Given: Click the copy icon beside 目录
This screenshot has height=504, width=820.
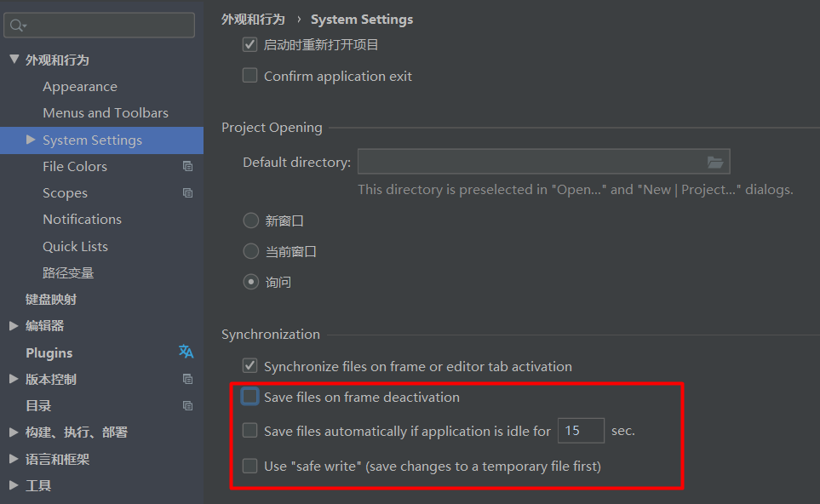Looking at the screenshot, I should [187, 406].
